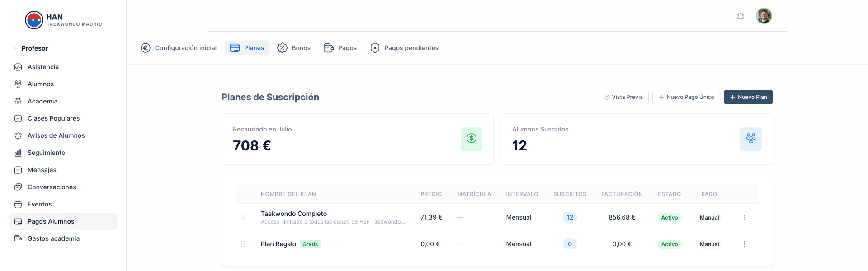This screenshot has width=868, height=271.
Task: Click the Nuevo Pago Único button
Action: tap(686, 97)
